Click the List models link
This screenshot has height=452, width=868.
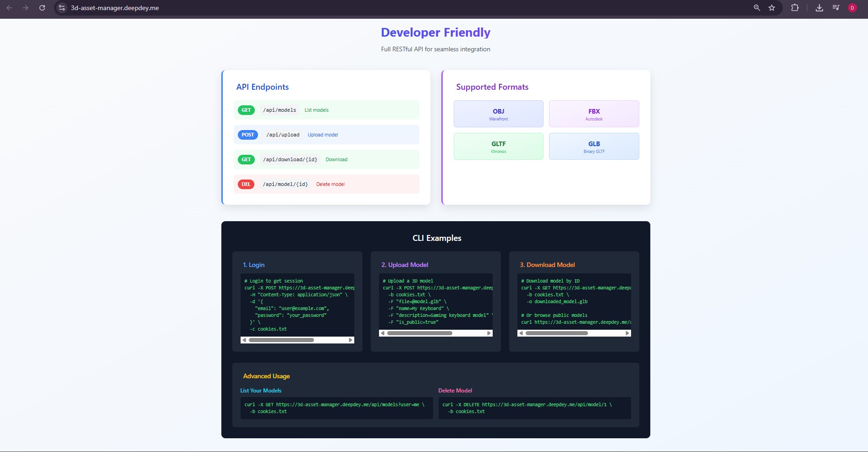tap(316, 110)
